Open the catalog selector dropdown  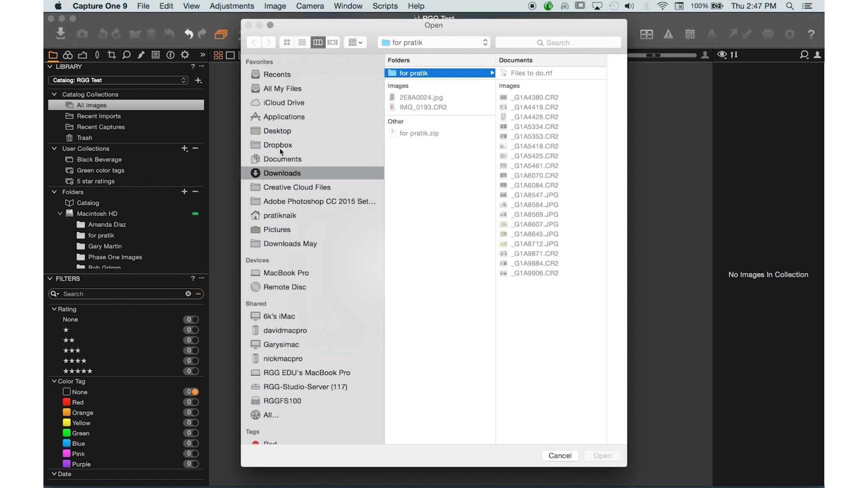[x=118, y=80]
